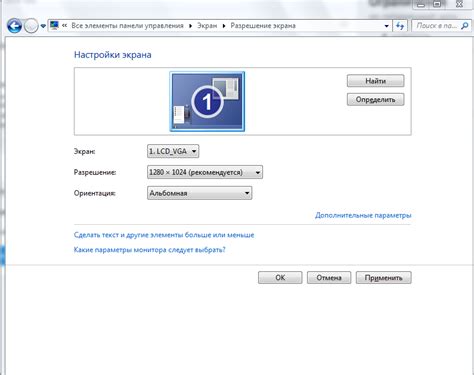Screen dimensions: 474x375
Task: Open the Ориентация dropdown set to Альбомная
Action: click(x=199, y=193)
